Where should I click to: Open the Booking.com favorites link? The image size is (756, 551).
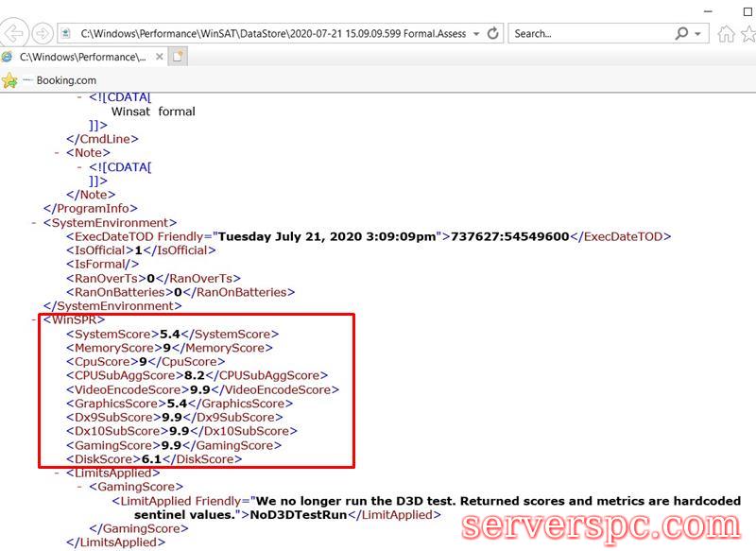[66, 80]
